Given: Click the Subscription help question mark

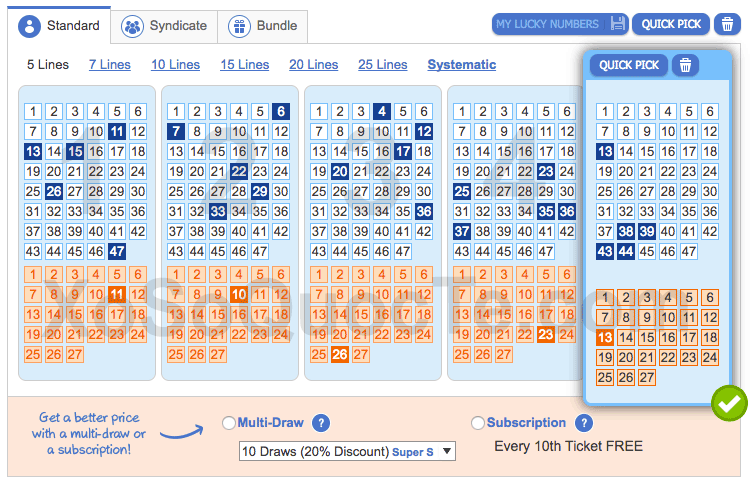Looking at the screenshot, I should (584, 423).
